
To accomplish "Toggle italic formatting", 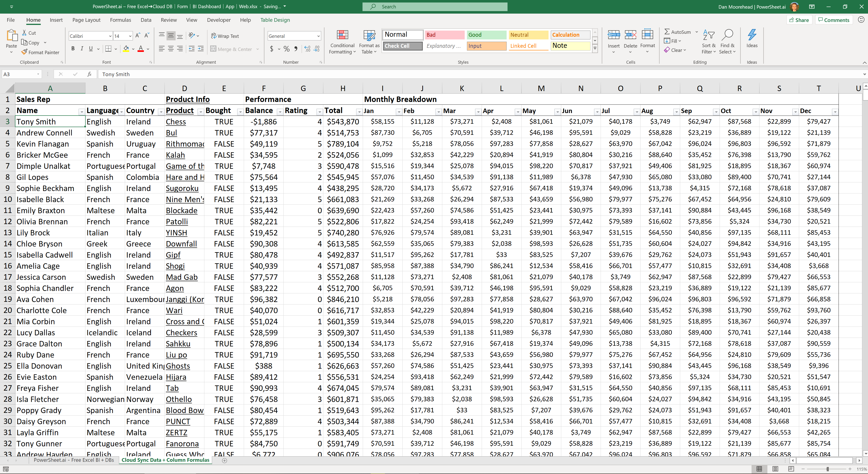I will [82, 48].
